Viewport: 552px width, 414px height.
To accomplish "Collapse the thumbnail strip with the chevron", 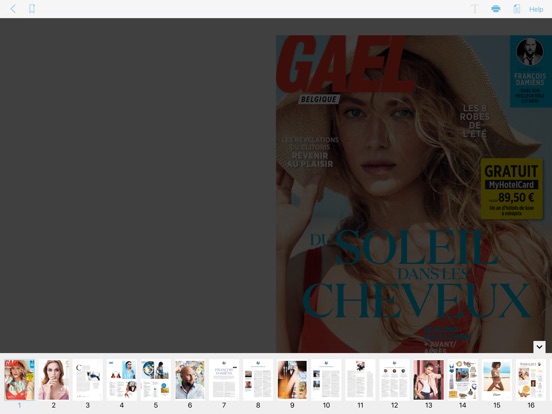I will click(x=539, y=347).
